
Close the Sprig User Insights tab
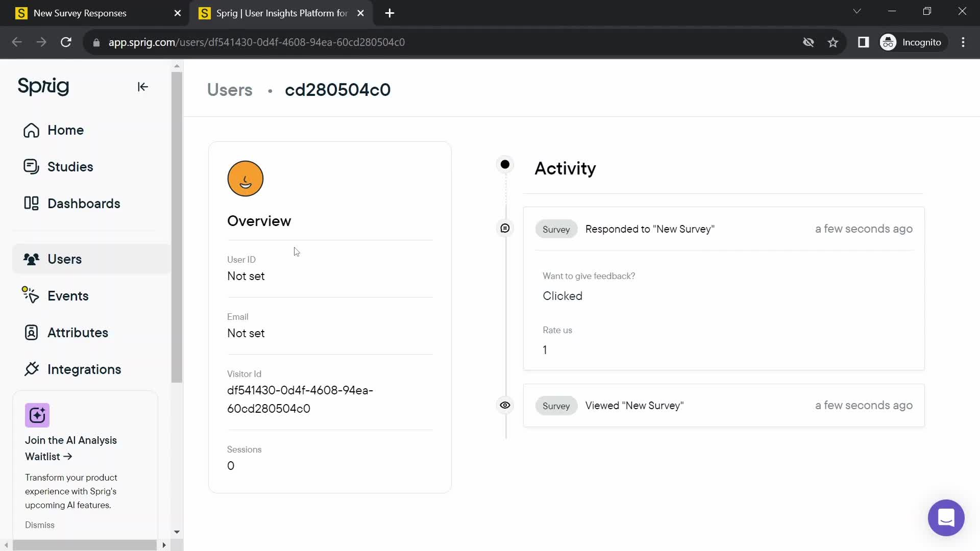click(x=360, y=13)
